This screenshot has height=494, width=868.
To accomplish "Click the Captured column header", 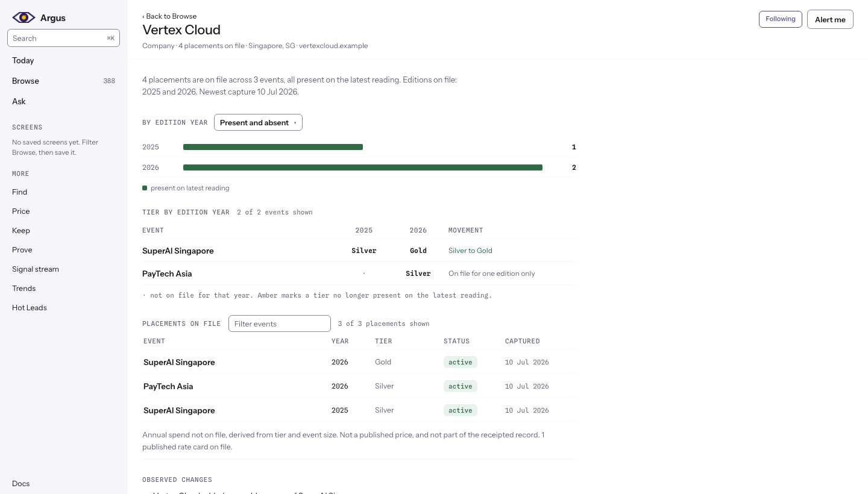I will [x=523, y=341].
